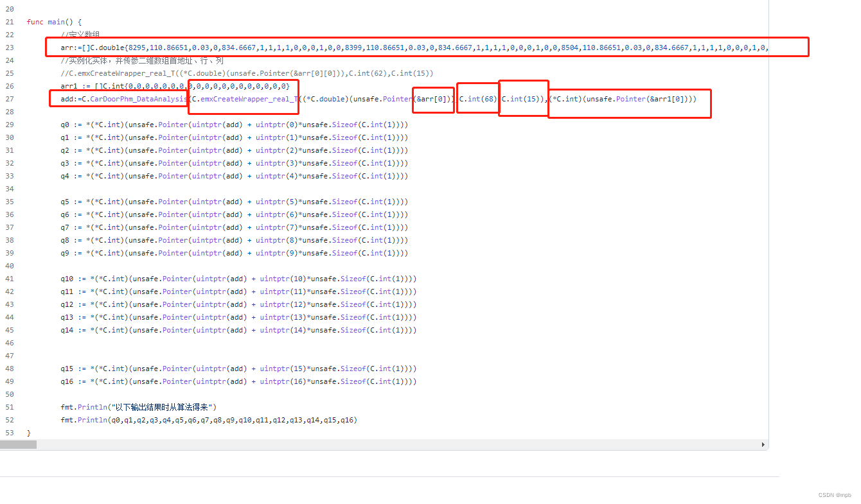
Task: Click the 'q8 :=' assignment line
Action: [234, 240]
